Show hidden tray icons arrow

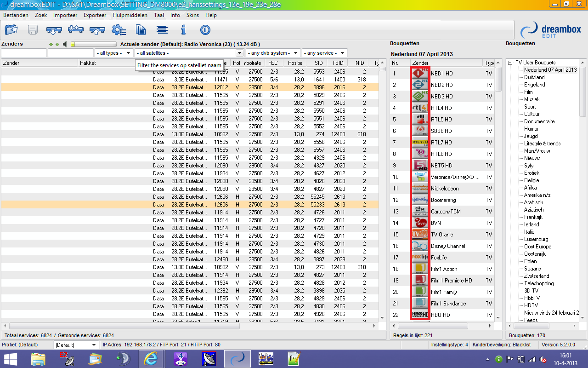(488, 359)
